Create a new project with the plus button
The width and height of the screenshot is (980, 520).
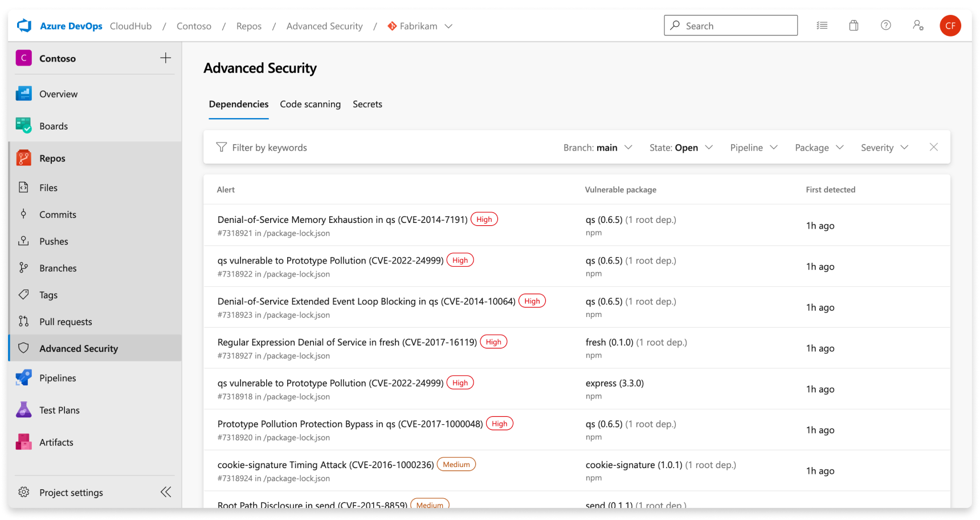165,58
